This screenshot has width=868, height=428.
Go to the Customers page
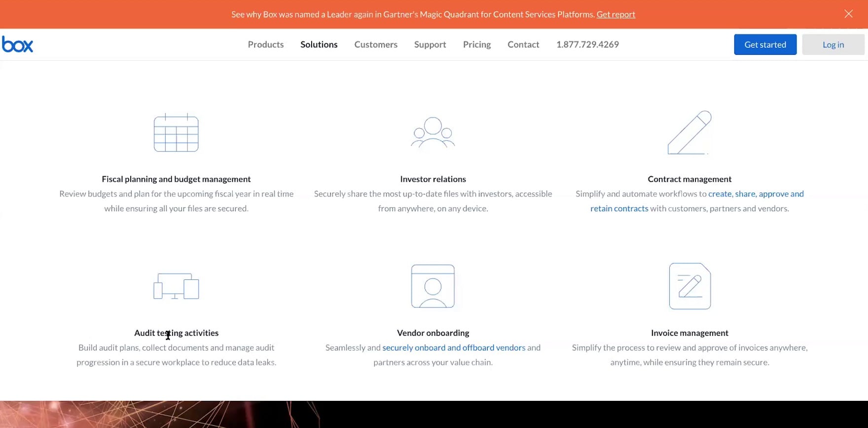(375, 44)
